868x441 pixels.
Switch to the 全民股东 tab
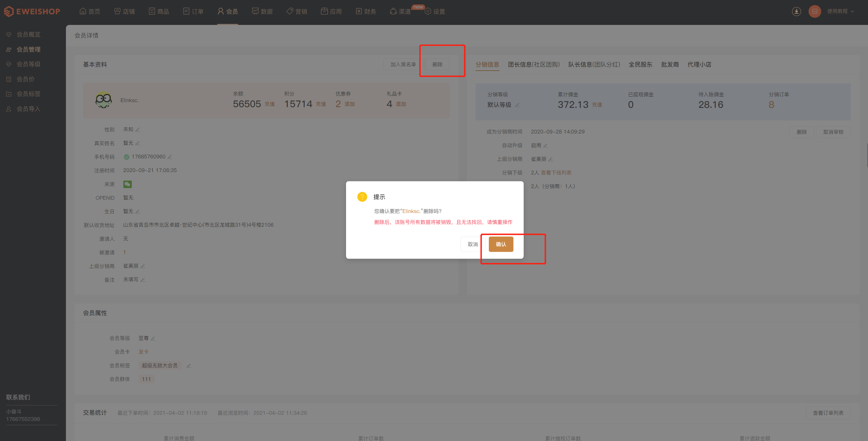640,64
